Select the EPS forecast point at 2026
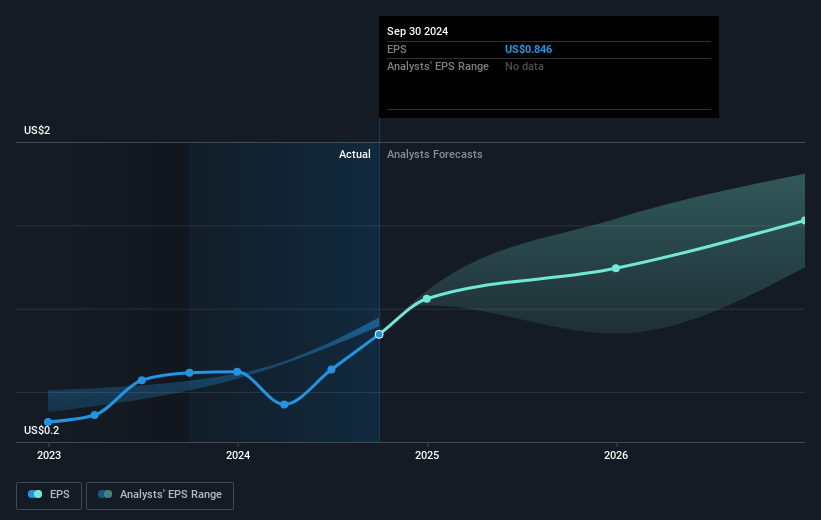The image size is (821, 520). click(616, 268)
